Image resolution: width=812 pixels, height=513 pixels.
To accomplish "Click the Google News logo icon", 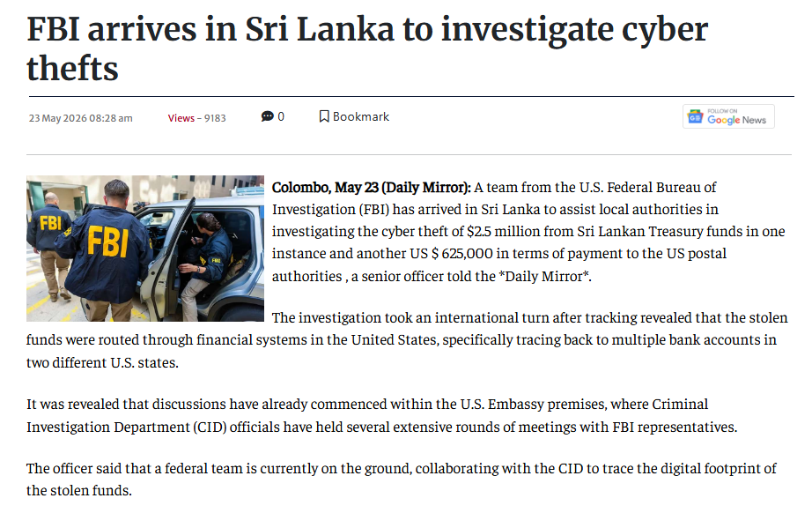I will [x=695, y=116].
